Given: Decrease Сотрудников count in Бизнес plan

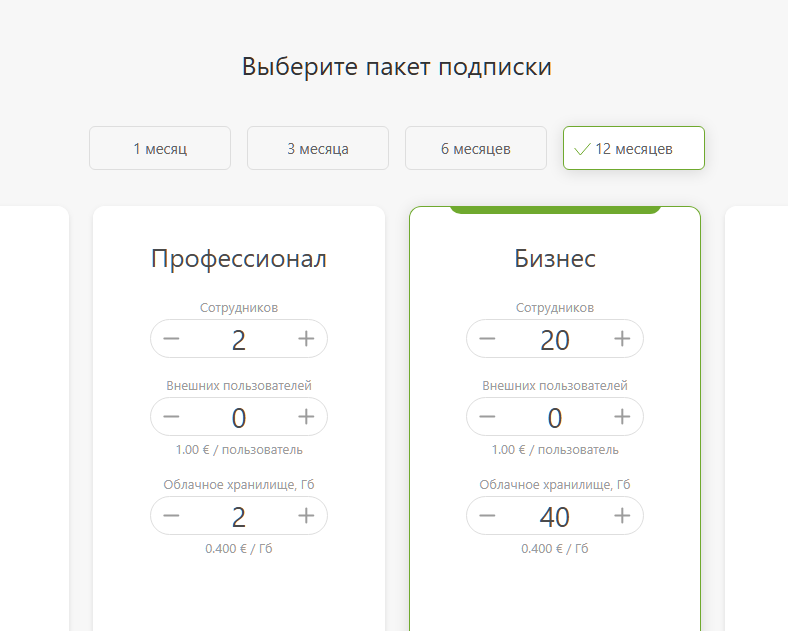Looking at the screenshot, I should click(x=487, y=339).
